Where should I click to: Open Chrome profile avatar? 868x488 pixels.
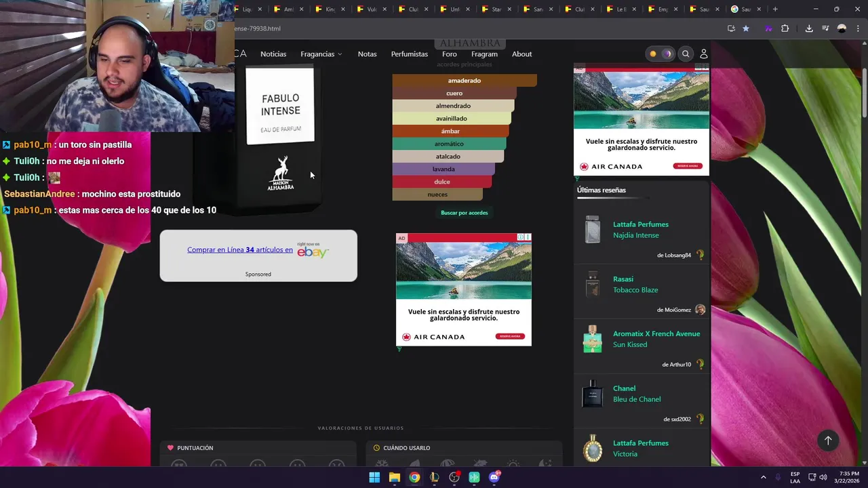coord(842,28)
